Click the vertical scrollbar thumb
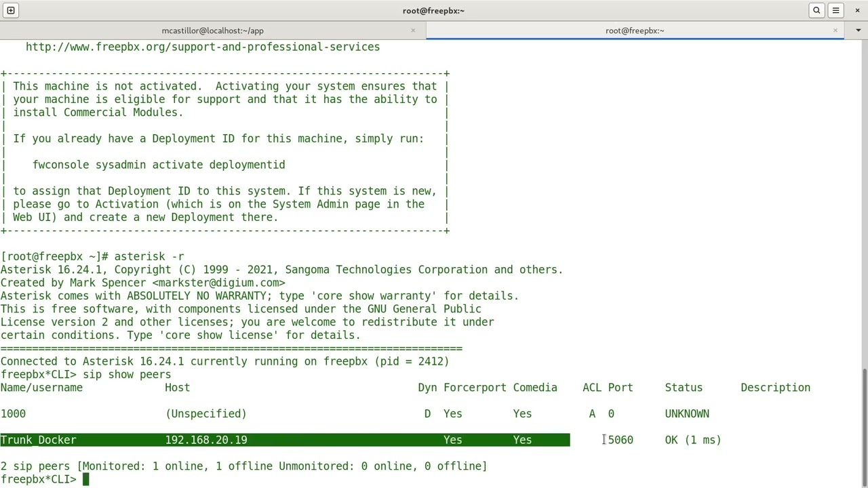 [864, 427]
